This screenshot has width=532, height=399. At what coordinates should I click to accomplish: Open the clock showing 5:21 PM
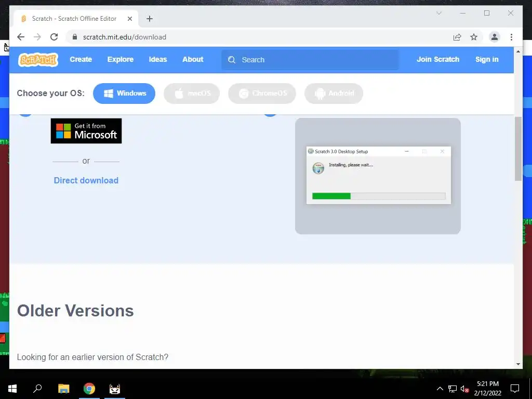coord(487,389)
